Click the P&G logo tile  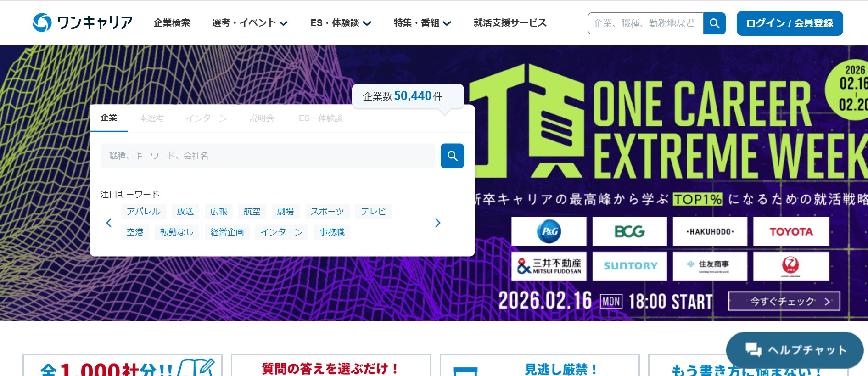(549, 231)
